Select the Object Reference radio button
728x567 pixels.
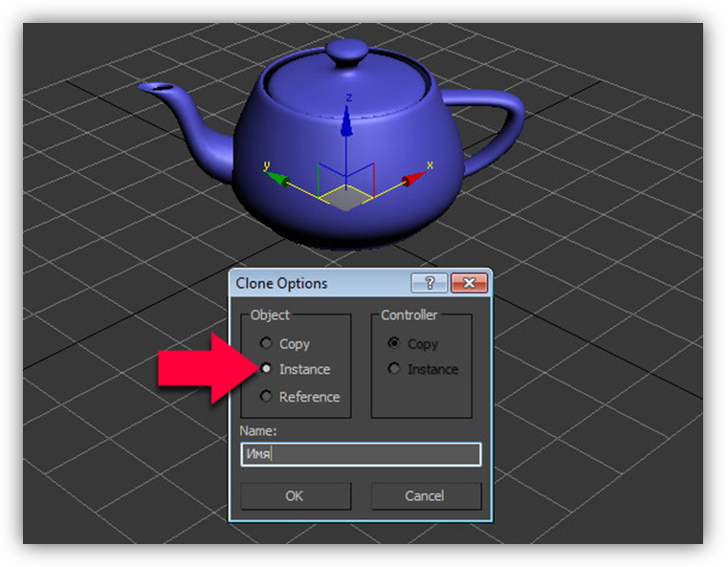[266, 396]
